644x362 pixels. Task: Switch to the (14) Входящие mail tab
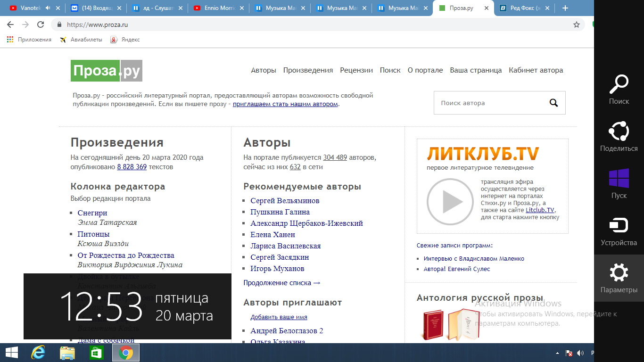tap(96, 8)
